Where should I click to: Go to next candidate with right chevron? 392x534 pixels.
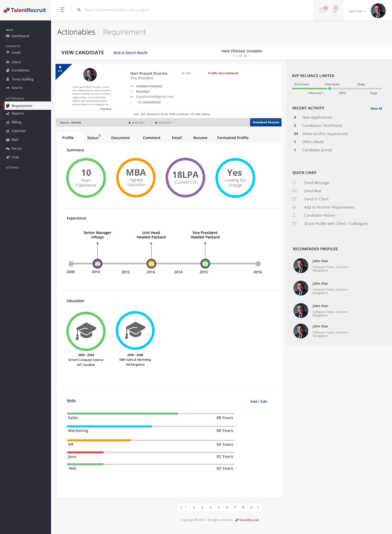(x=249, y=56)
